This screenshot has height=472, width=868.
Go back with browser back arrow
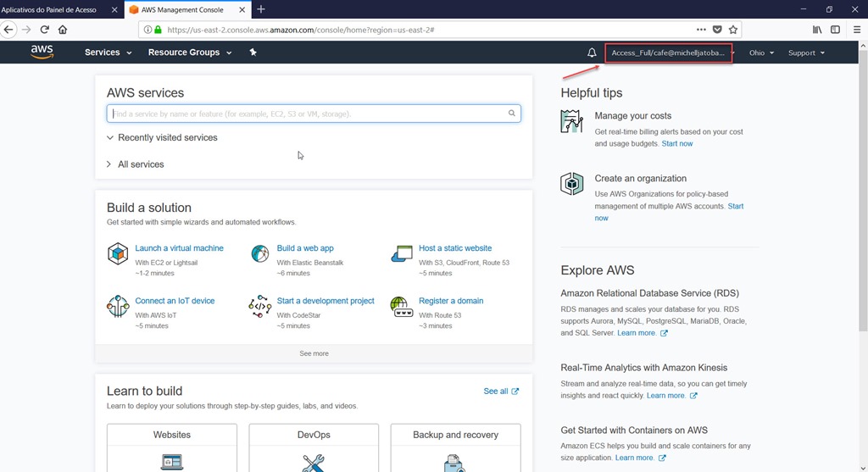click(x=8, y=30)
